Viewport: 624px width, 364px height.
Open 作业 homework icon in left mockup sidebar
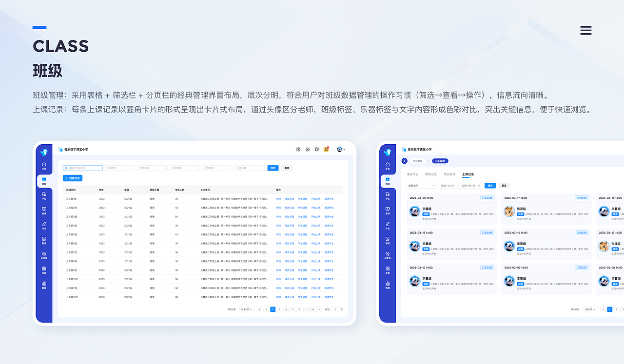pos(44,226)
